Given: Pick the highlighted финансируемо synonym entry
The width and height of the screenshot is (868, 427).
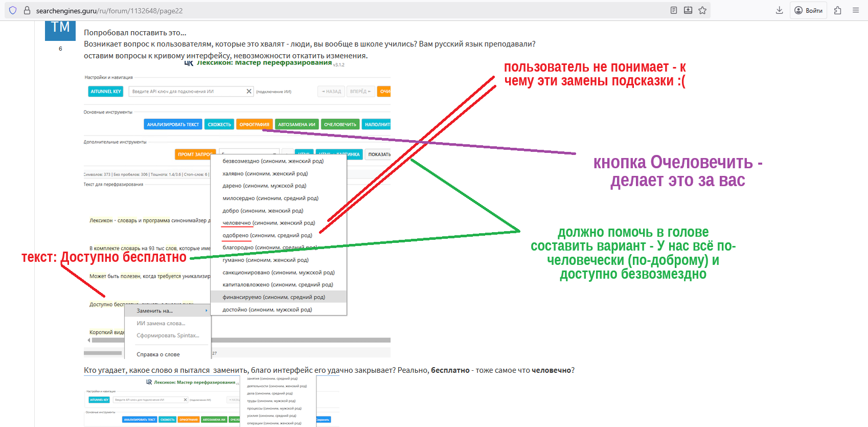Looking at the screenshot, I should coord(274,297).
